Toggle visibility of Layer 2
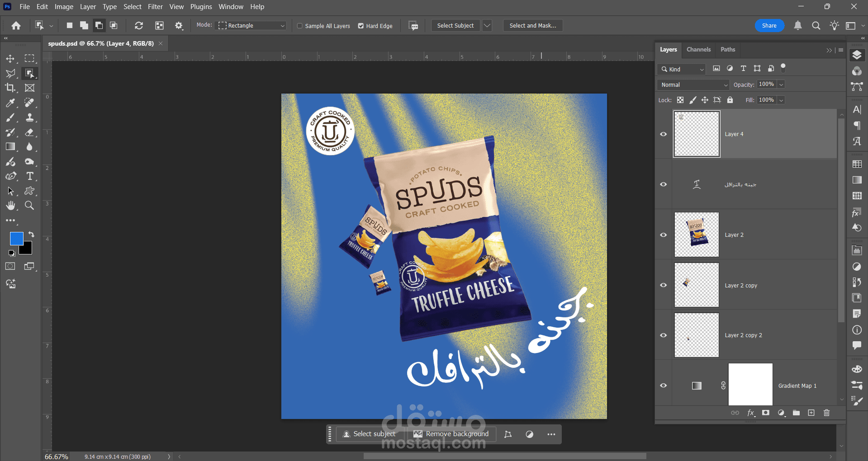The height and width of the screenshot is (461, 868). (x=664, y=235)
